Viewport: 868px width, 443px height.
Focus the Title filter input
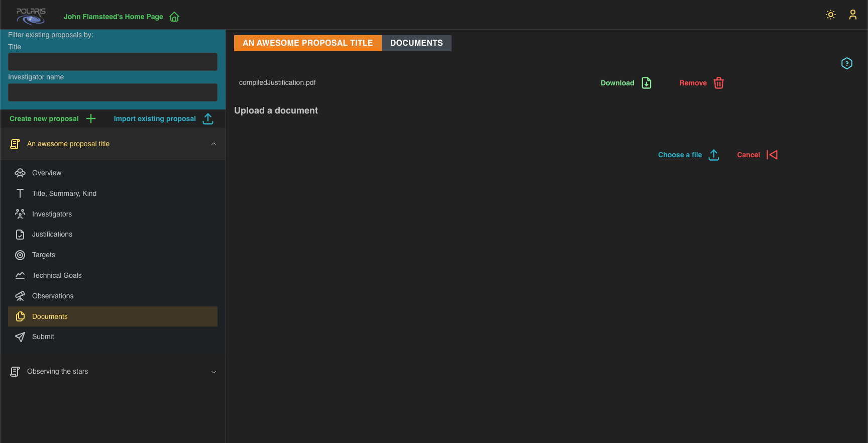tap(113, 62)
